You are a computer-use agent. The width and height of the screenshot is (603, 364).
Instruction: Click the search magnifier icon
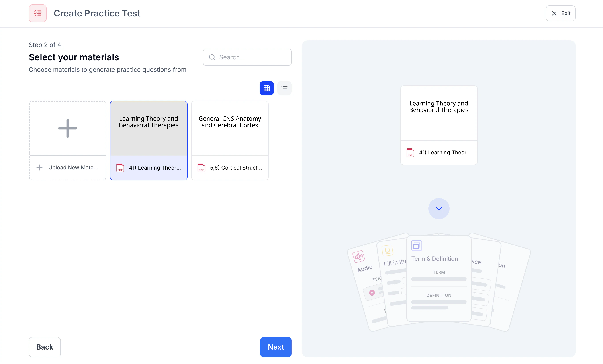[x=212, y=57]
